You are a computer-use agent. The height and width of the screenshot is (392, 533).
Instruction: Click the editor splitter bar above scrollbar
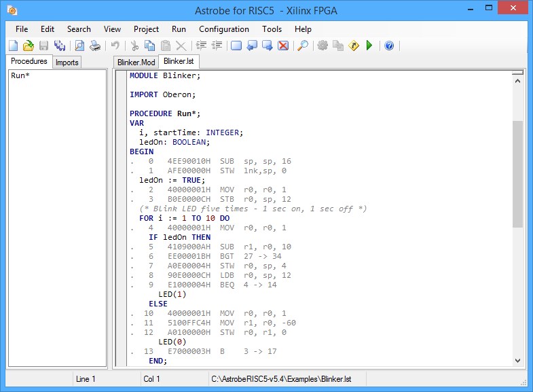click(517, 73)
